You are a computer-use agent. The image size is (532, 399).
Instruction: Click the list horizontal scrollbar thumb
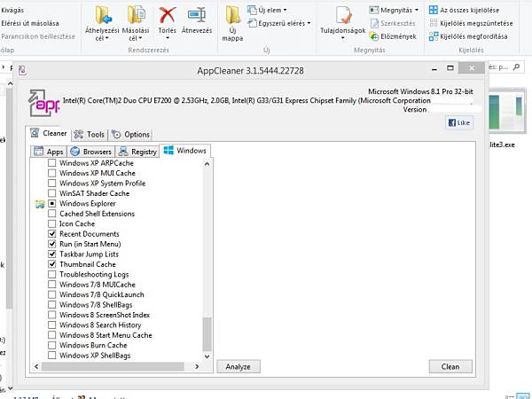click(113, 366)
